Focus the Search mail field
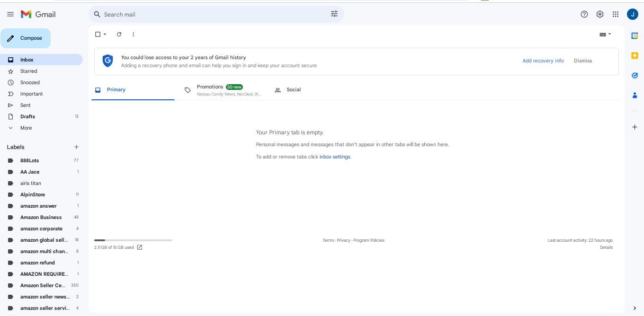Viewport: 644px width, 316px height. [216, 14]
